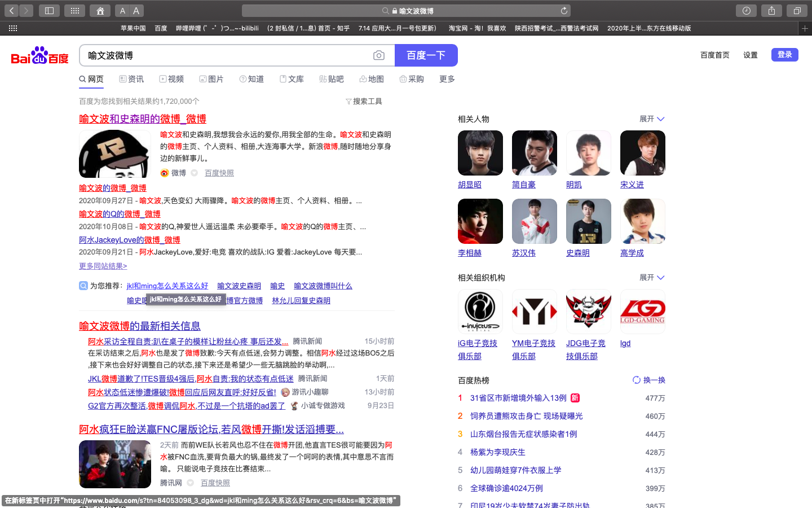Viewport: 812px width, 508px height.
Task: Switch to the 地图 tab
Action: coord(372,79)
